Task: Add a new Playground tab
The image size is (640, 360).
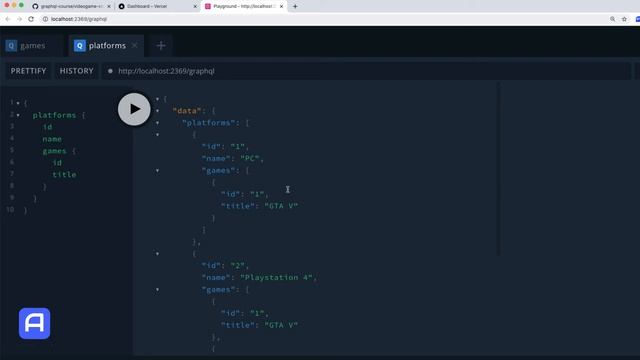Action: [x=161, y=46]
